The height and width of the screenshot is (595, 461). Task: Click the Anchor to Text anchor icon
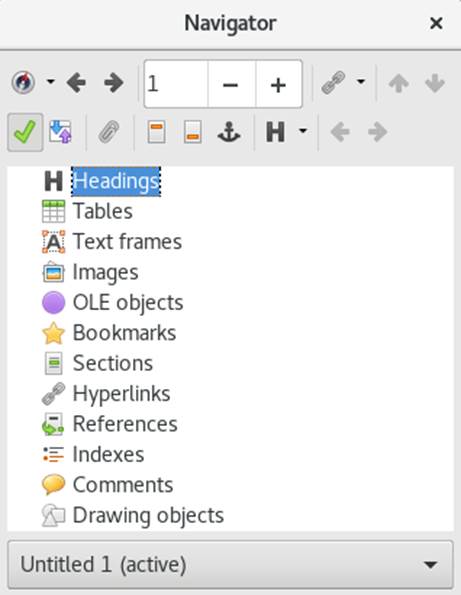tap(229, 132)
